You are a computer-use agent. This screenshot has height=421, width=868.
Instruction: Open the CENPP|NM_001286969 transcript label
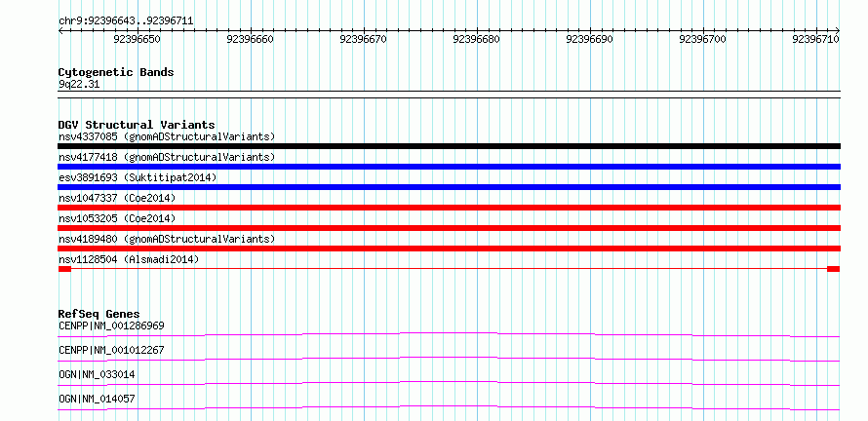point(111,325)
